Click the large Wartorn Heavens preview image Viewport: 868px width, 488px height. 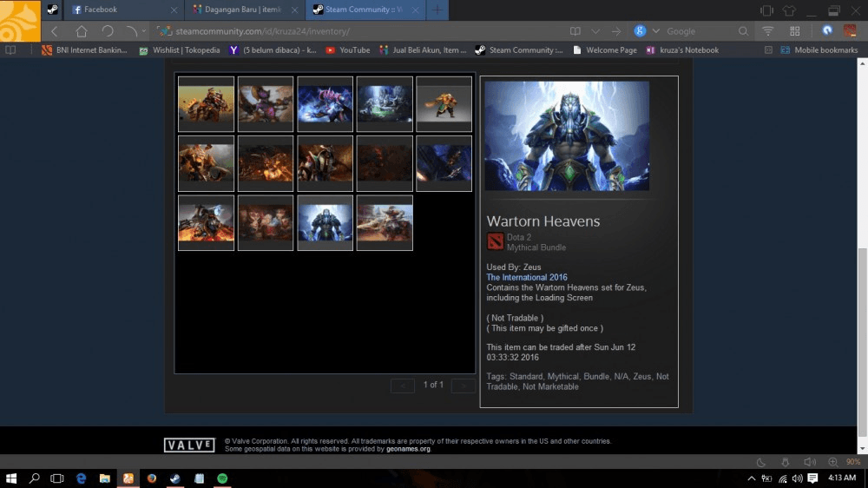pyautogui.click(x=567, y=136)
